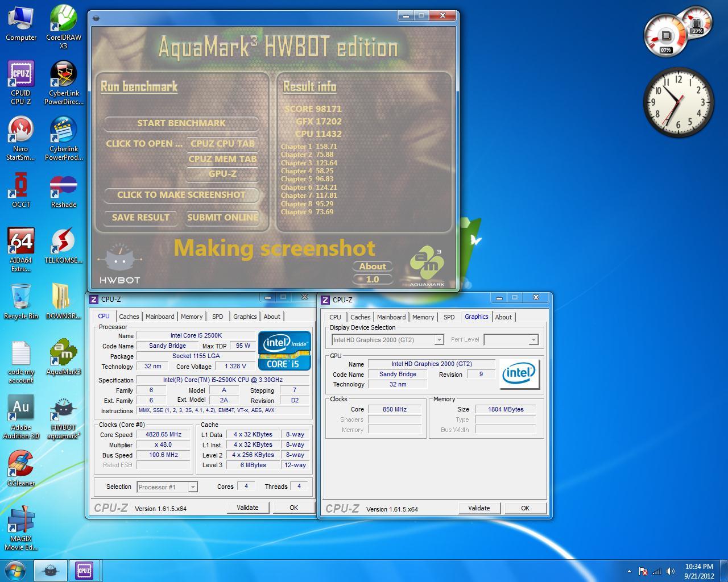The image size is (728, 582).
Task: Click CPUZ MEM TAB button
Action: (222, 159)
